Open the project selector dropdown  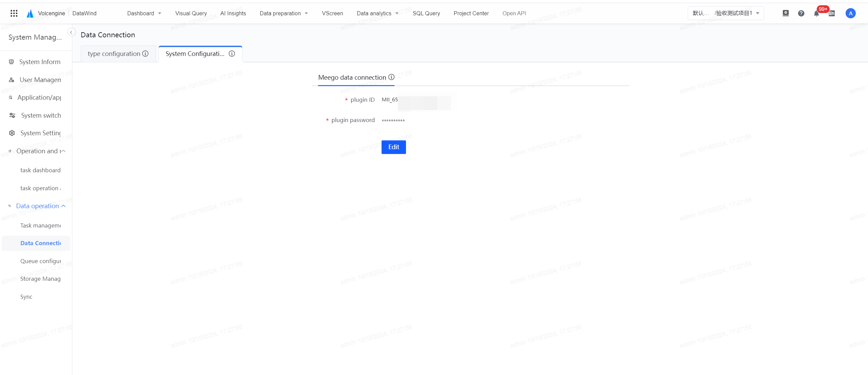[726, 13]
